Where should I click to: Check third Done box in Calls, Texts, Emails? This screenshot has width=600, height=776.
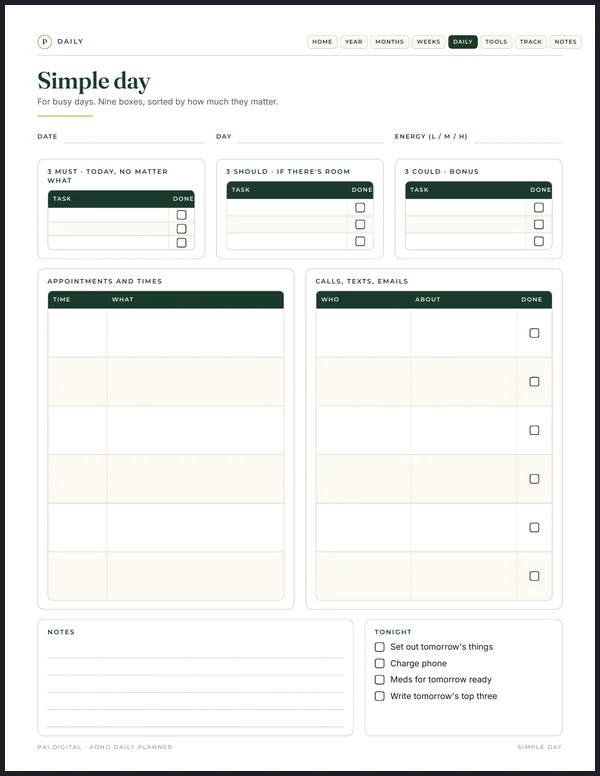coord(534,430)
